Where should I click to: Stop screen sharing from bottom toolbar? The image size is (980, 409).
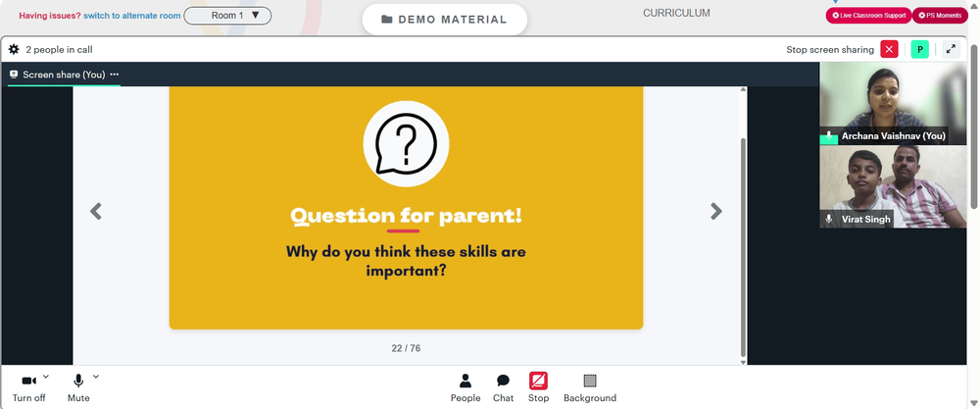pyautogui.click(x=538, y=387)
